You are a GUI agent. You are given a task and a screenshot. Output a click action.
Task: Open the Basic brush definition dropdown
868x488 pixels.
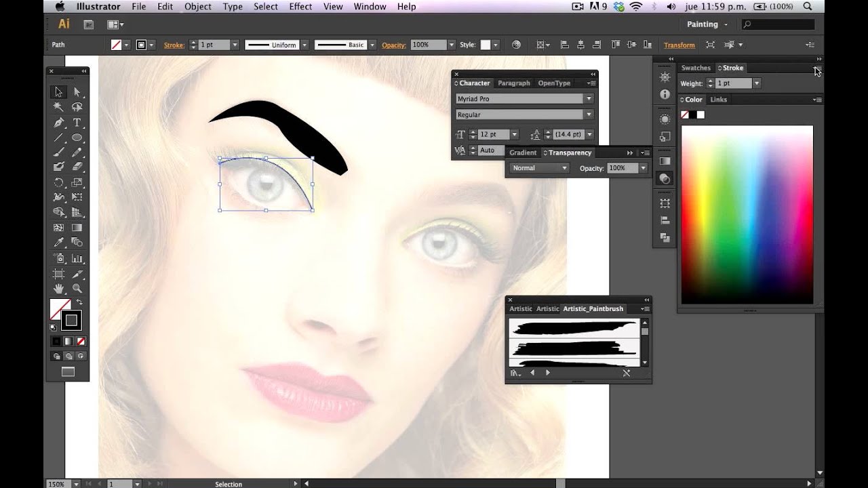coord(372,45)
